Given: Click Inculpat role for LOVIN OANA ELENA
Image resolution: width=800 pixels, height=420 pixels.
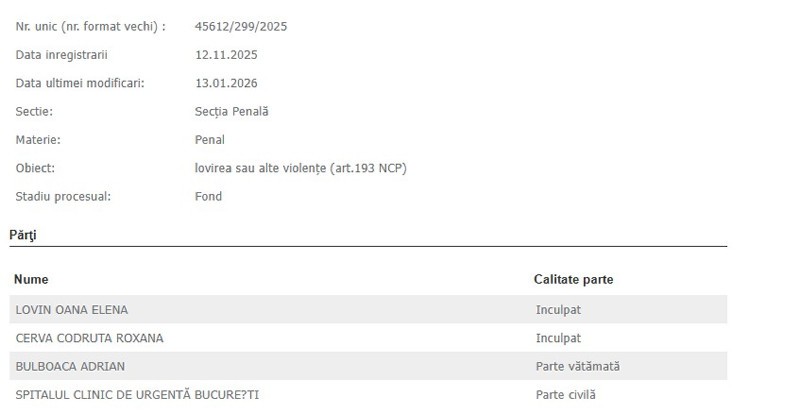Looking at the screenshot, I should pos(558,310).
